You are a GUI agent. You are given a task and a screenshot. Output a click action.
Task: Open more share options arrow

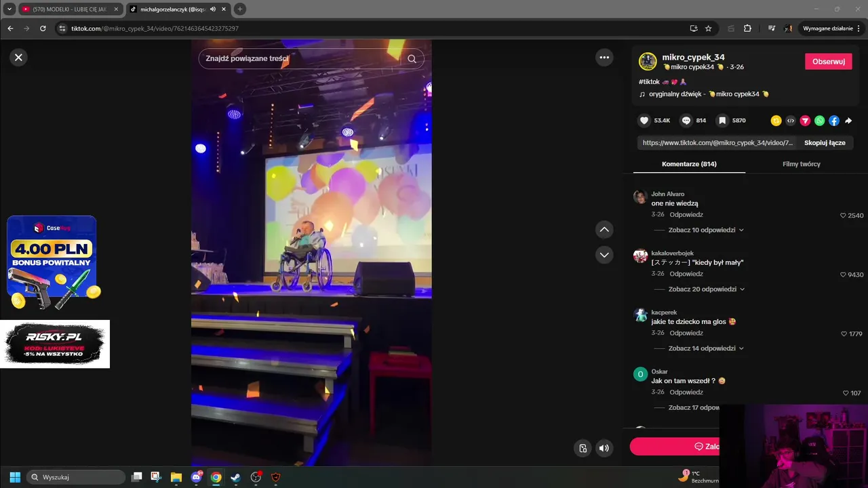click(x=848, y=121)
